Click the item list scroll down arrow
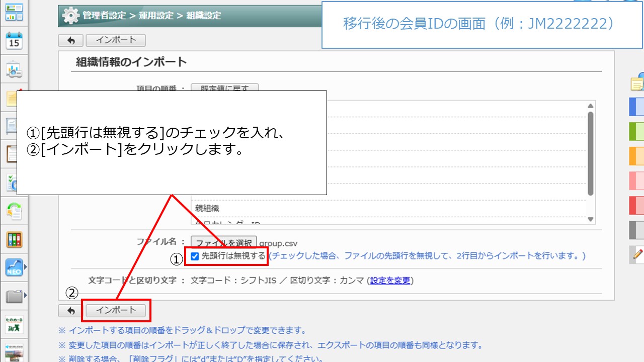The image size is (644, 362). click(x=591, y=219)
